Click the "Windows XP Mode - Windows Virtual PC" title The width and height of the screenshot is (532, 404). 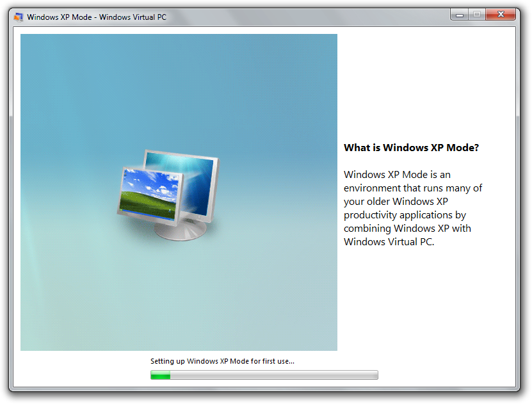pyautogui.click(x=97, y=17)
